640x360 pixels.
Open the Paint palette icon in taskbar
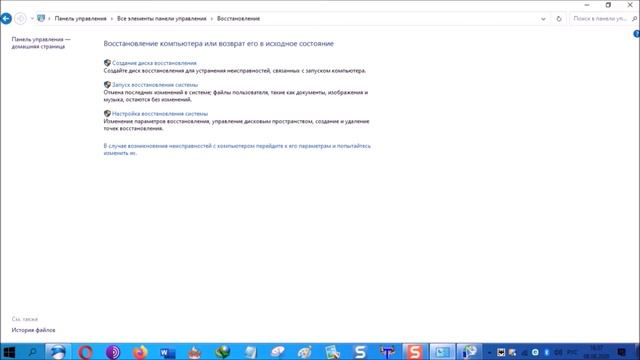pyautogui.click(x=304, y=352)
